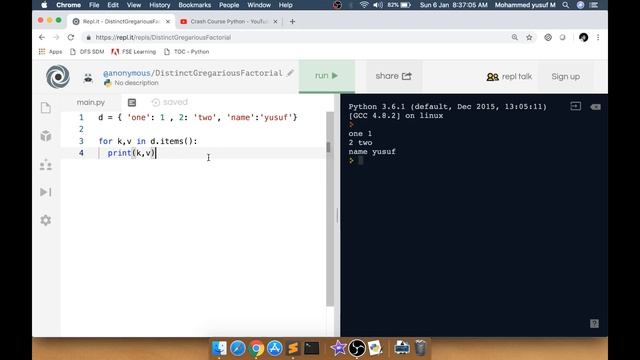This screenshot has width=640, height=360.
Task: Click the editor vertical scrollbar
Action: tap(329, 208)
